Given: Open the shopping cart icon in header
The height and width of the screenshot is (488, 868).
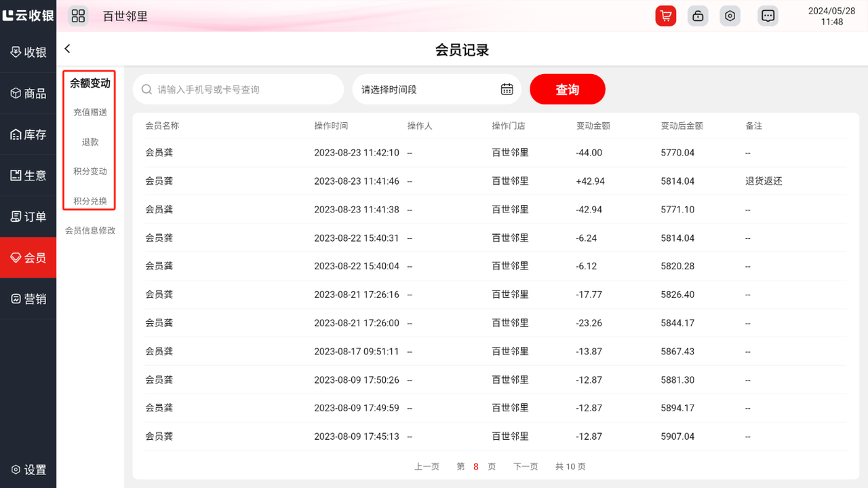Looking at the screenshot, I should 665,16.
